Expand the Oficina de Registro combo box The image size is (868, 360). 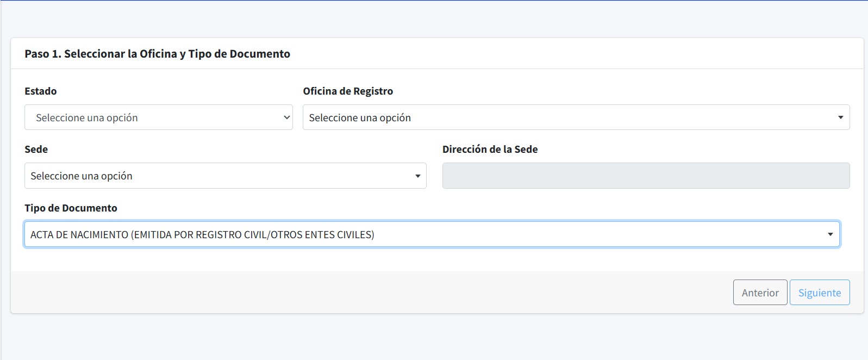tap(576, 117)
